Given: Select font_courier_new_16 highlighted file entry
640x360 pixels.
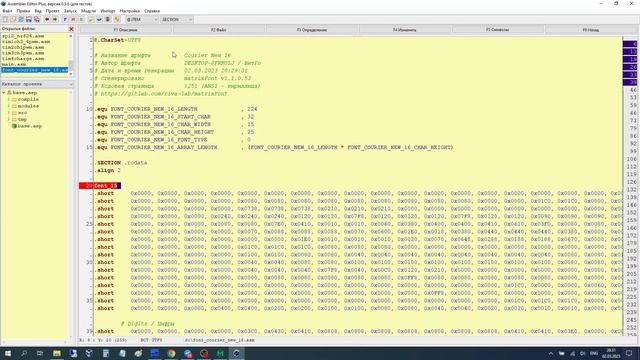Looking at the screenshot, I should point(35,70).
